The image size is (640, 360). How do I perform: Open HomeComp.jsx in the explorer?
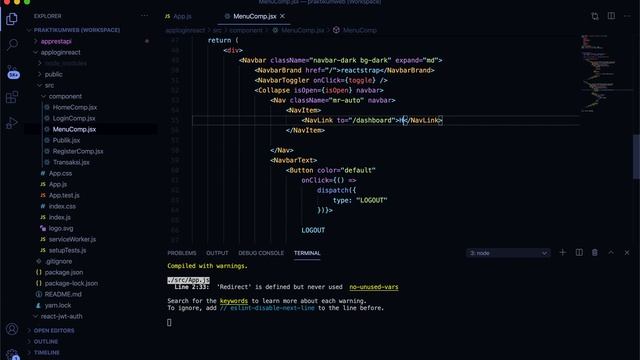pyautogui.click(x=75, y=107)
